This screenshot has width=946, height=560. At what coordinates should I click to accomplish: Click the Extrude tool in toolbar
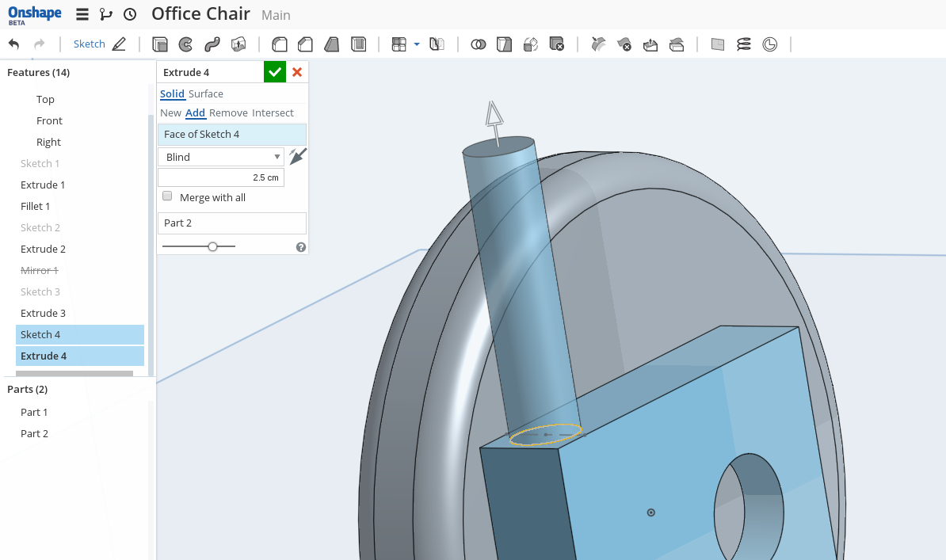160,44
